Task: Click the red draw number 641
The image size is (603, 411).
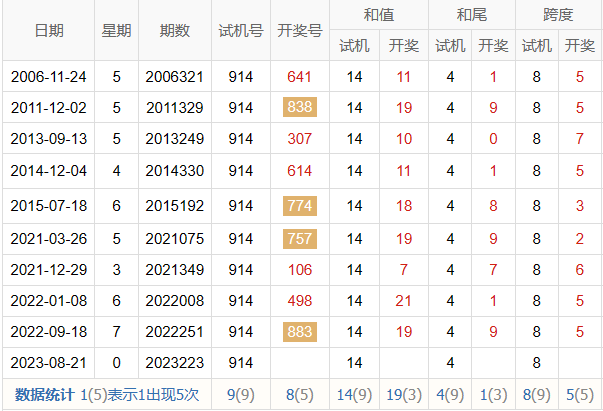Action: [300, 76]
